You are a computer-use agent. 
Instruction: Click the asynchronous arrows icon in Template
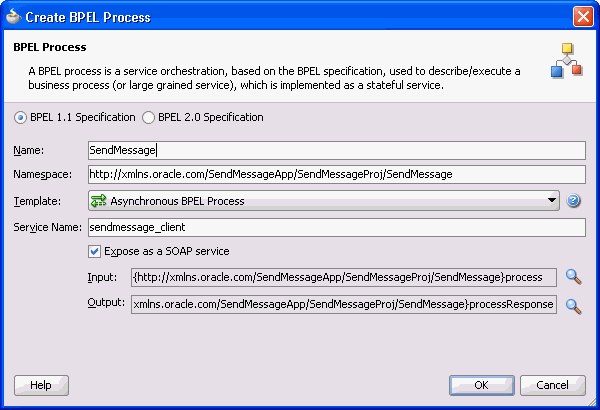98,201
